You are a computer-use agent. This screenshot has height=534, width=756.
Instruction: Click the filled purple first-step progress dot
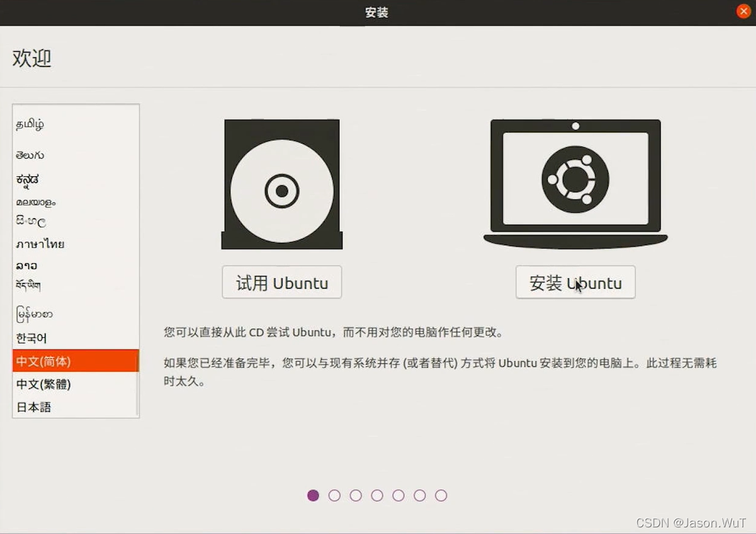point(313,496)
